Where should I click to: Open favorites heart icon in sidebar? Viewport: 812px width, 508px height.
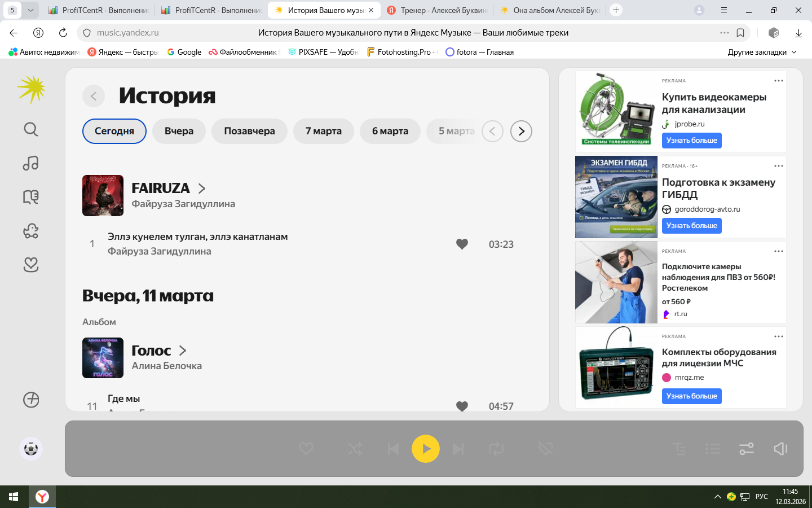coord(31,265)
